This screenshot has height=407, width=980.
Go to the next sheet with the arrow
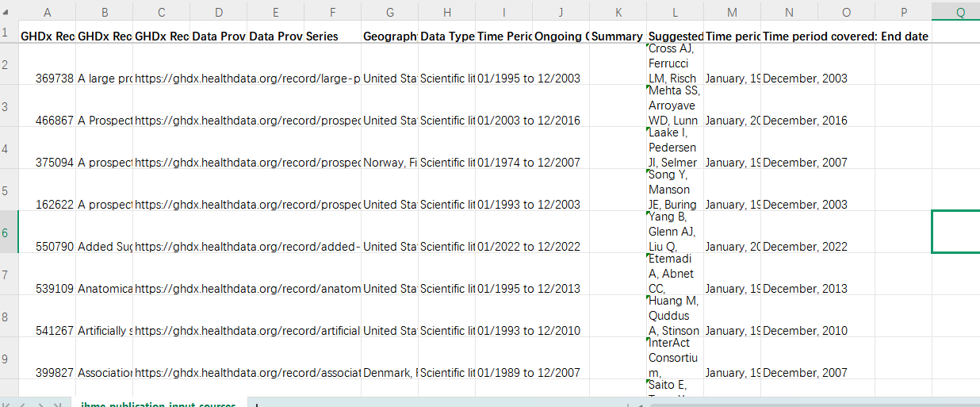pyautogui.click(x=40, y=405)
